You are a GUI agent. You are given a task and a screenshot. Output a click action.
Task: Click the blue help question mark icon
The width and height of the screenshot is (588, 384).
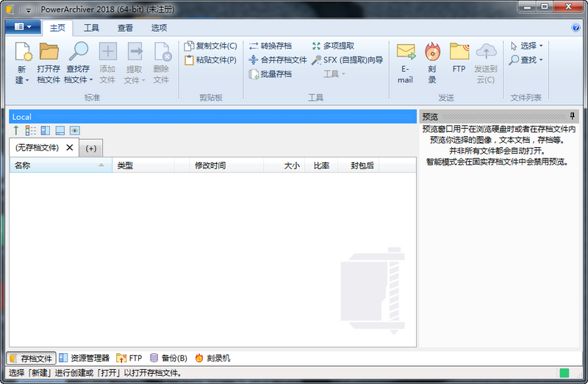[x=576, y=27]
